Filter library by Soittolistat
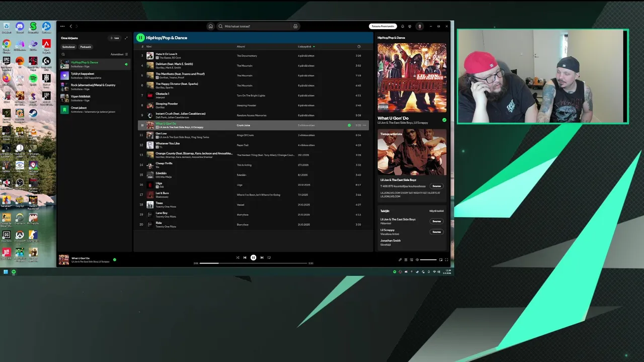This screenshot has width=644, height=362. point(68,47)
